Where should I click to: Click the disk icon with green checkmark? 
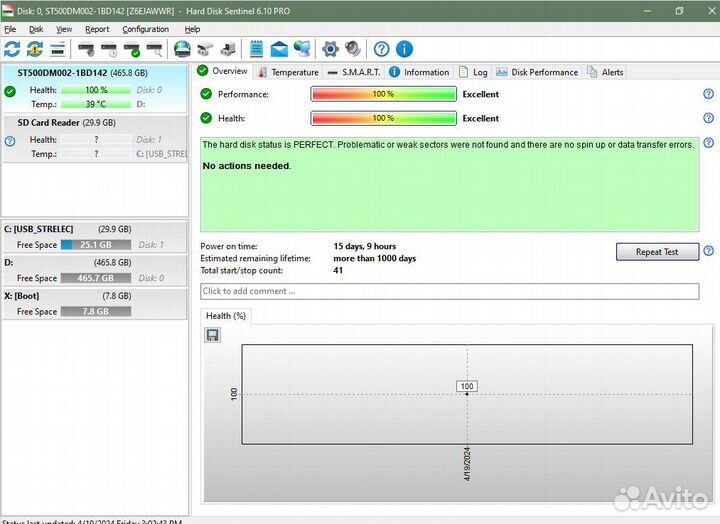point(132,49)
